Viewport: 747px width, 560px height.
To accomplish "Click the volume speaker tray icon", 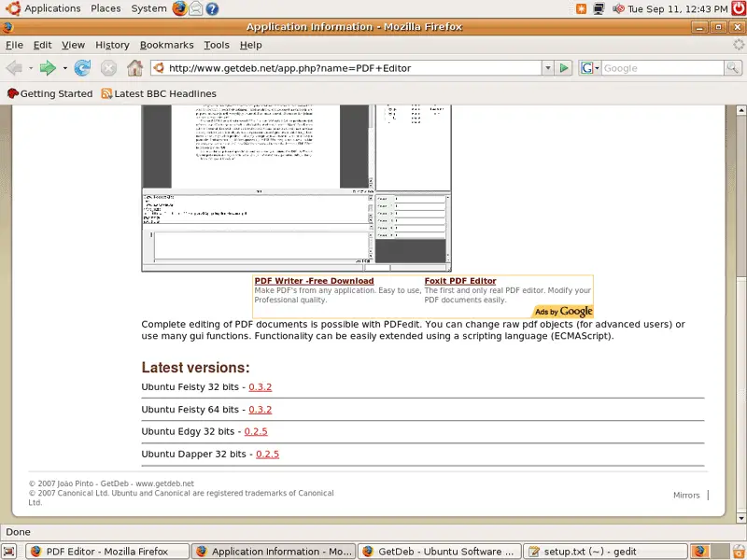I will click(x=618, y=8).
